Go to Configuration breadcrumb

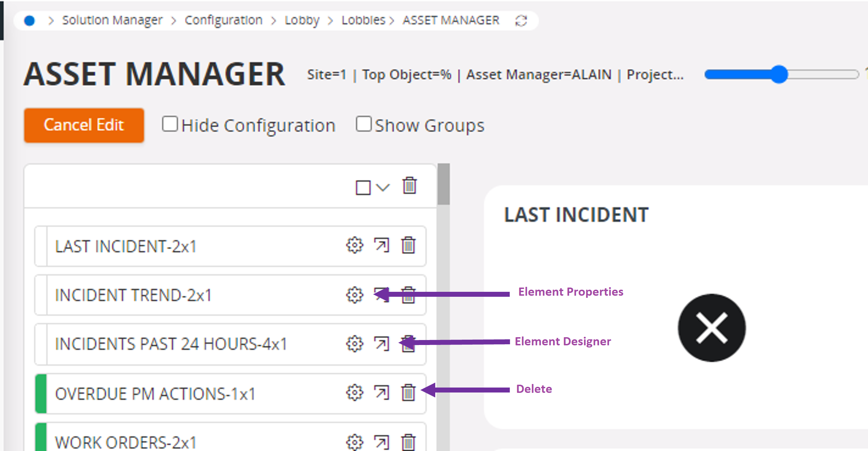click(x=223, y=20)
